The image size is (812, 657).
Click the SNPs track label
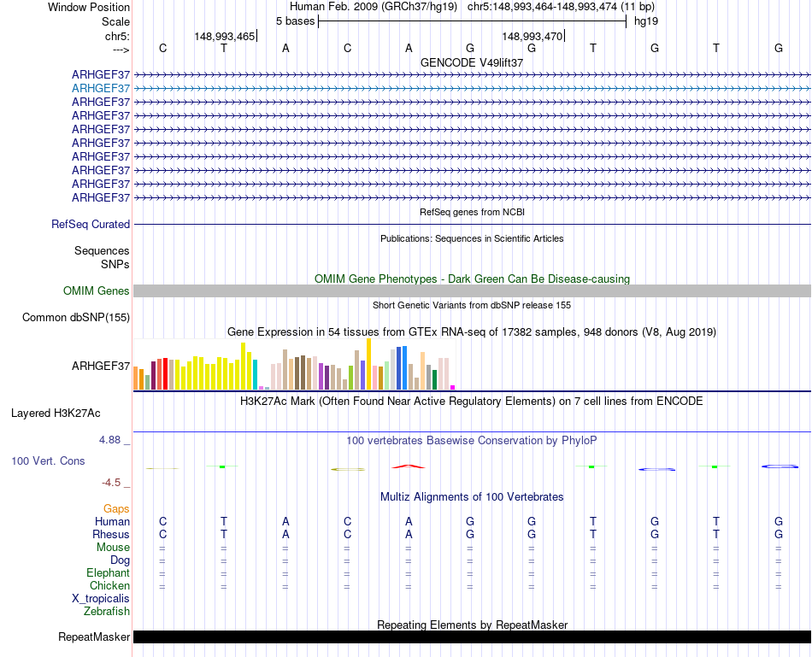(x=115, y=264)
